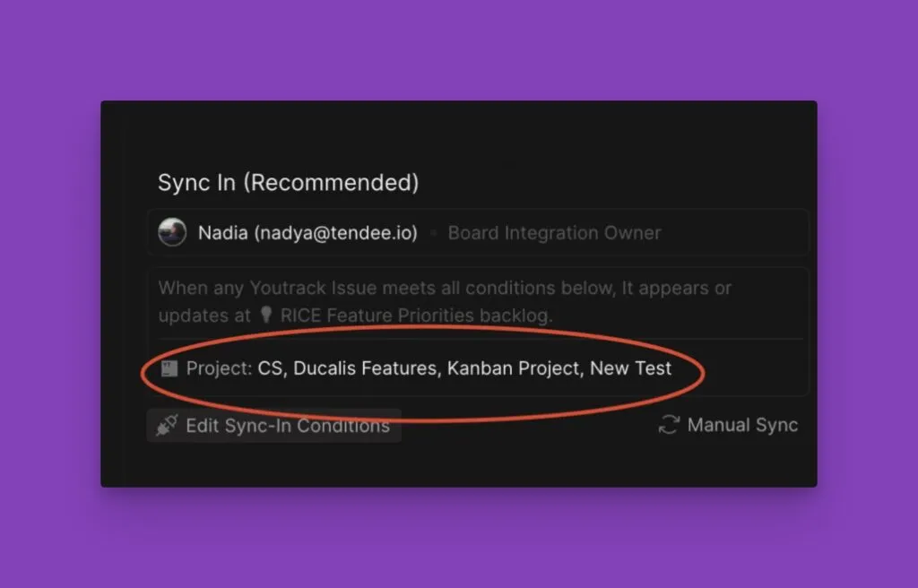Screen dimensions: 918x588
Task: Click the "Board Integration Owner" label
Action: tap(554, 233)
